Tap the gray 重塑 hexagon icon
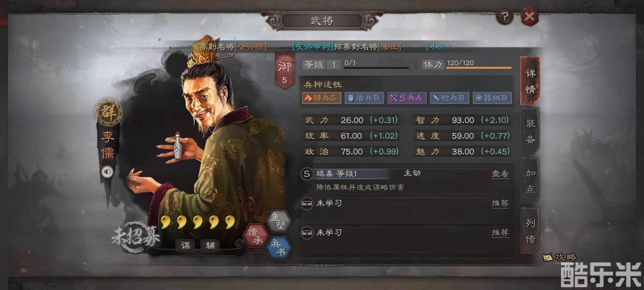 click(279, 221)
